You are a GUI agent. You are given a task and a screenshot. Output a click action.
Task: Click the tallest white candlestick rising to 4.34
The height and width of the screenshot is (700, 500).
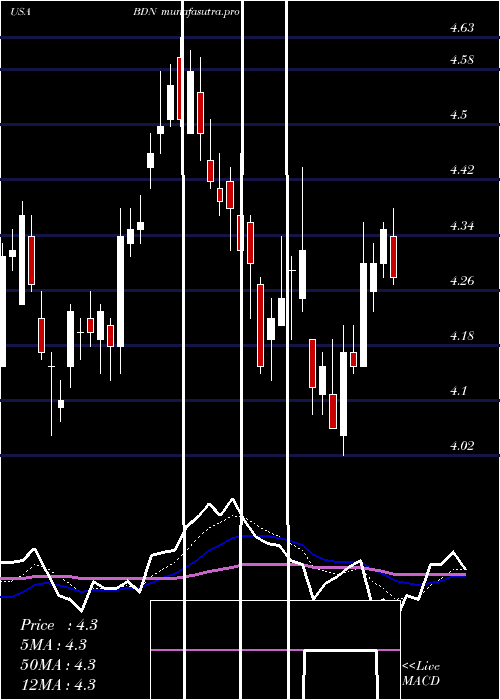(x=121, y=291)
